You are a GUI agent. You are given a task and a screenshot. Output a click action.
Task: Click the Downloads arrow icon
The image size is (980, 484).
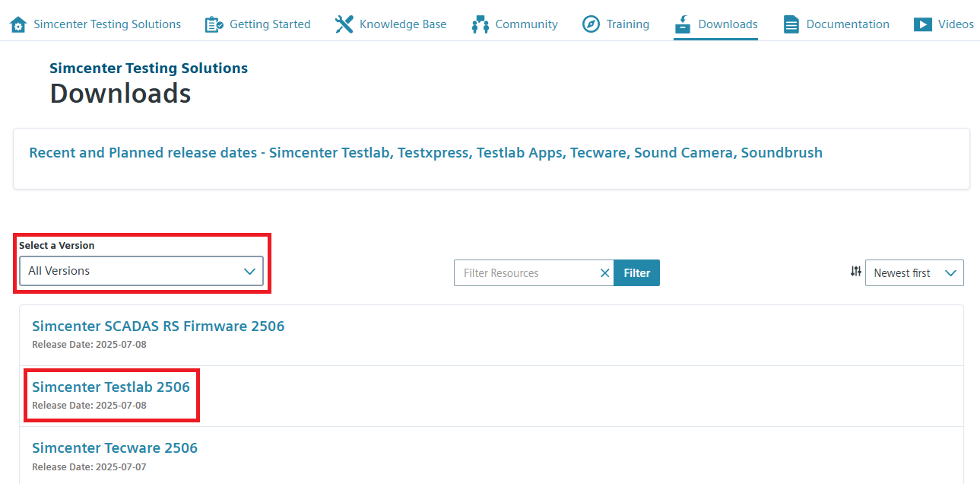click(682, 24)
